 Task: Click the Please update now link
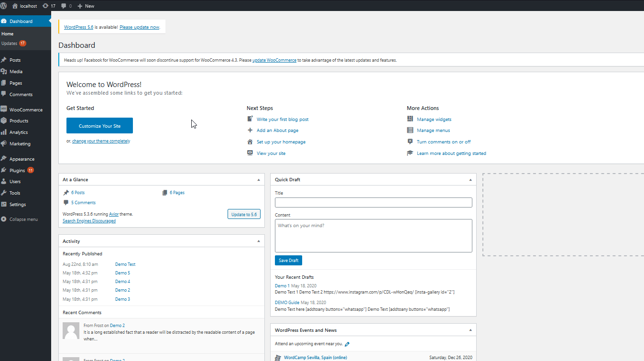139,27
